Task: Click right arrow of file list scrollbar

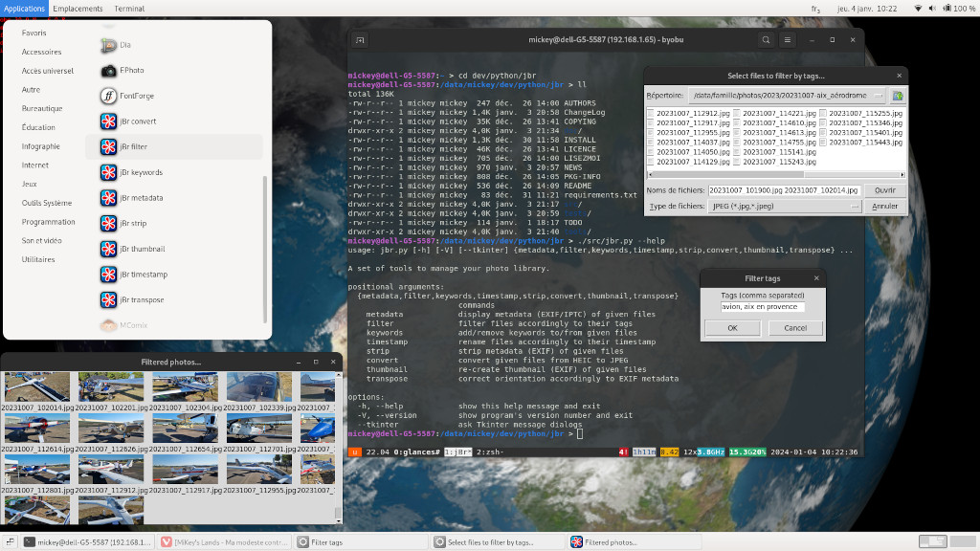Action: click(902, 175)
